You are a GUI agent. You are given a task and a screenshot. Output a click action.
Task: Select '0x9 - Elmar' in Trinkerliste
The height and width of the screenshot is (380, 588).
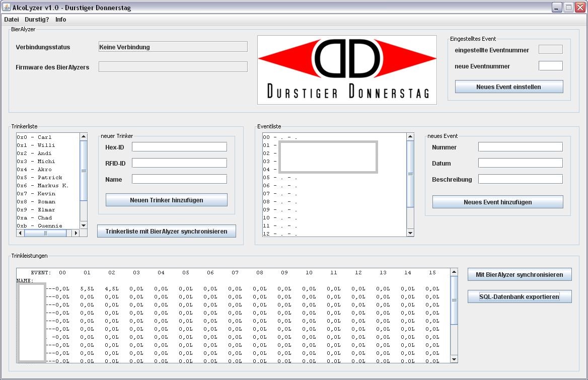(48, 209)
